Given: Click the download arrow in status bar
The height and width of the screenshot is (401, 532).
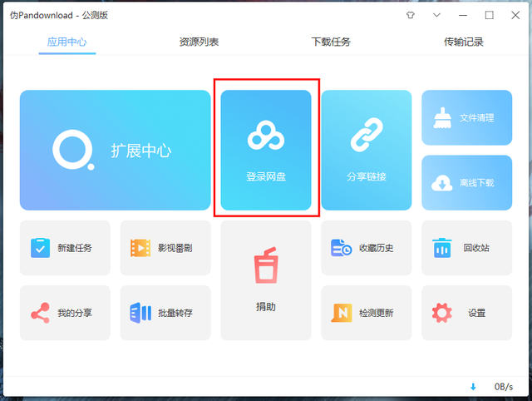Looking at the screenshot, I should point(473,387).
